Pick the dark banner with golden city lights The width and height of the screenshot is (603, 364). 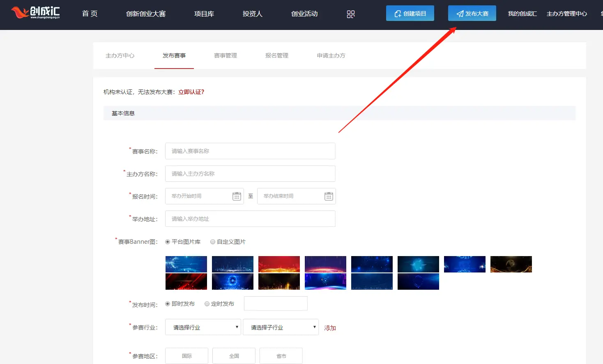(279, 282)
